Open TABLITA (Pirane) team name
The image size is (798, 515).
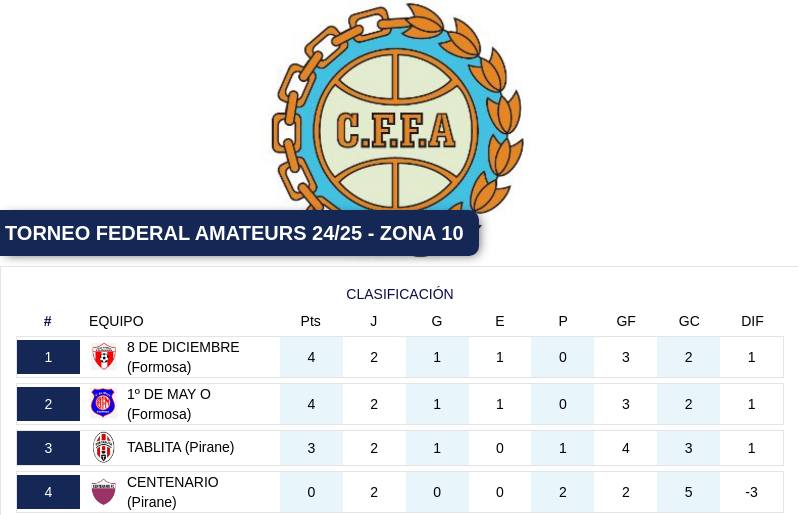(x=181, y=447)
